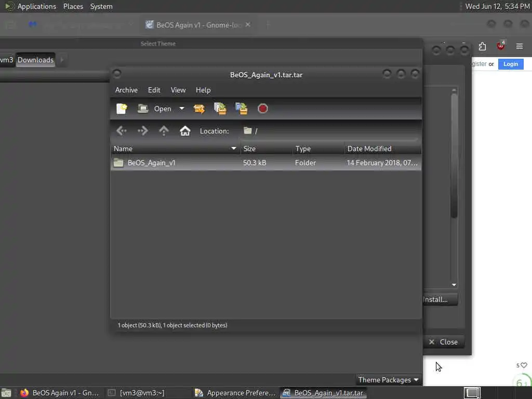The height and width of the screenshot is (399, 532).
Task: Open the Help menu
Action: pyautogui.click(x=203, y=90)
